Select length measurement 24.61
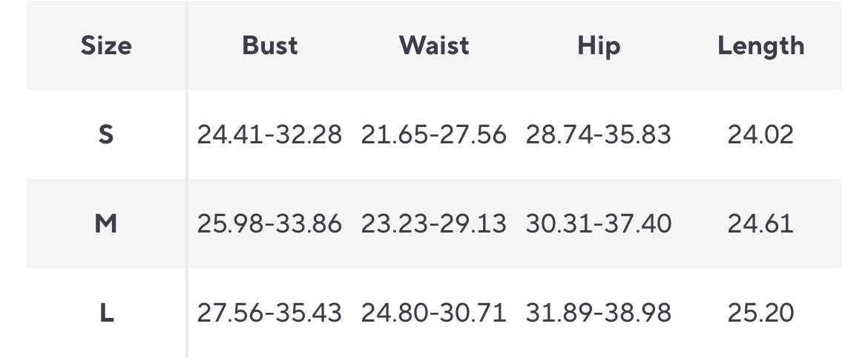The image size is (868, 364). coord(760,224)
